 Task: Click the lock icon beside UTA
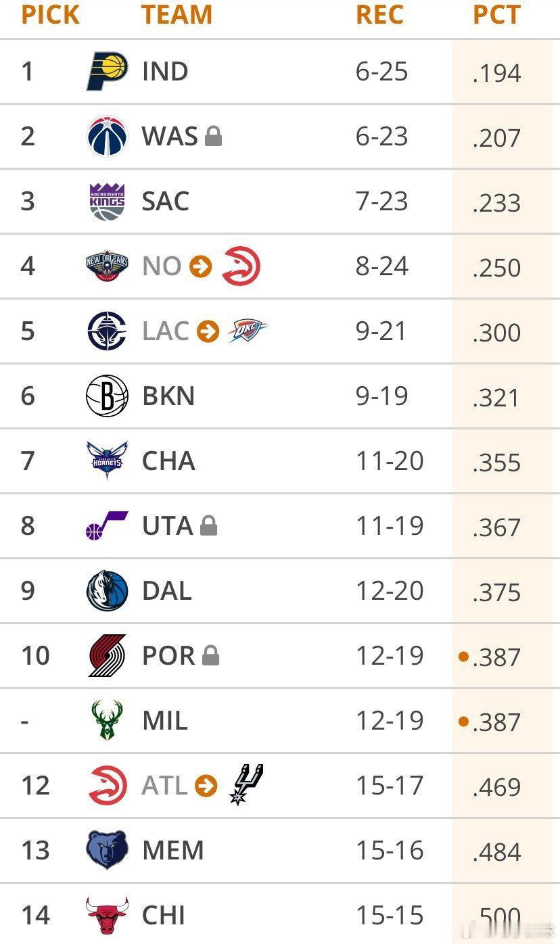[208, 526]
